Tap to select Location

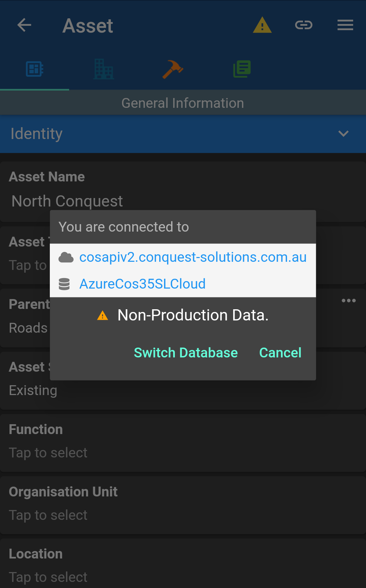tap(183, 564)
